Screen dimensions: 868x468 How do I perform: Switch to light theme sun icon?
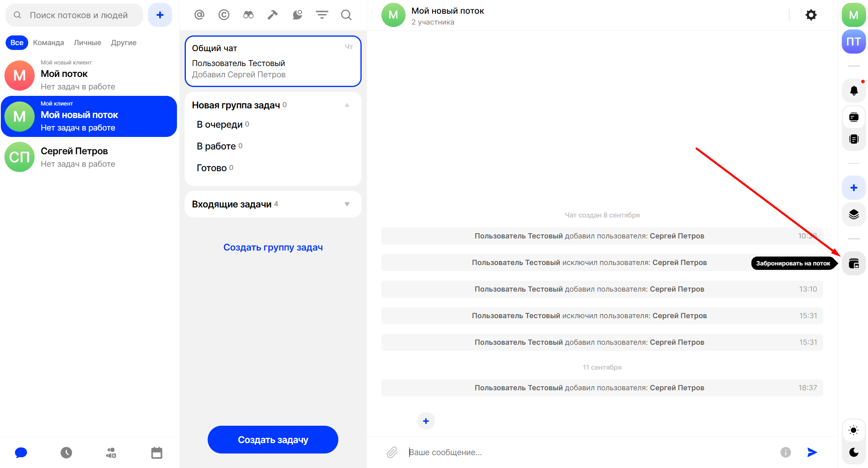coord(853,430)
